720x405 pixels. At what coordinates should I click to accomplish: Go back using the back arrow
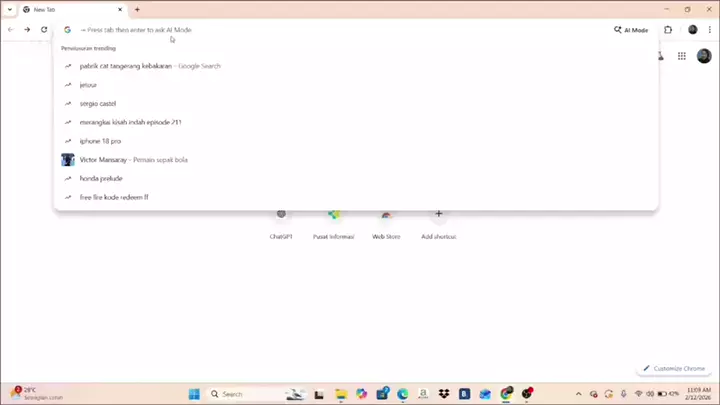pyautogui.click(x=11, y=30)
